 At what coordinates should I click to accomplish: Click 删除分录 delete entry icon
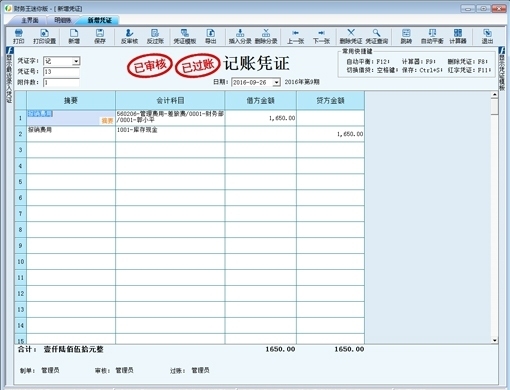pos(266,36)
